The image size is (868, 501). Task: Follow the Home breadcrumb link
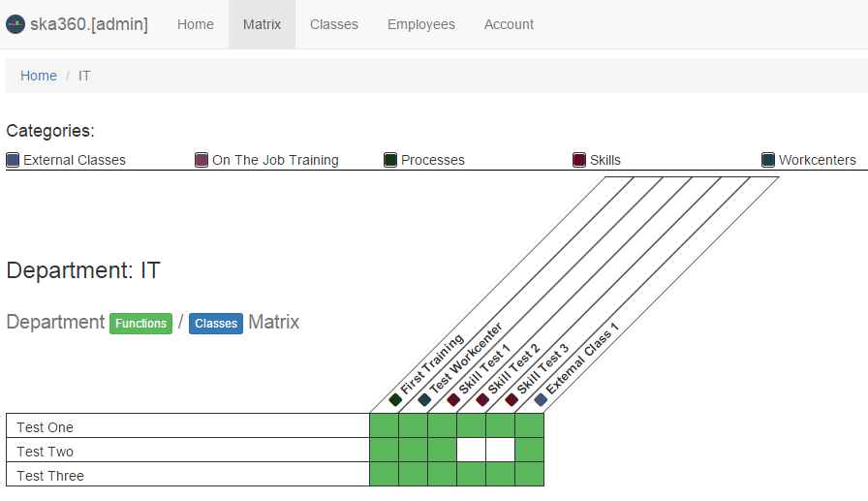[x=39, y=76]
